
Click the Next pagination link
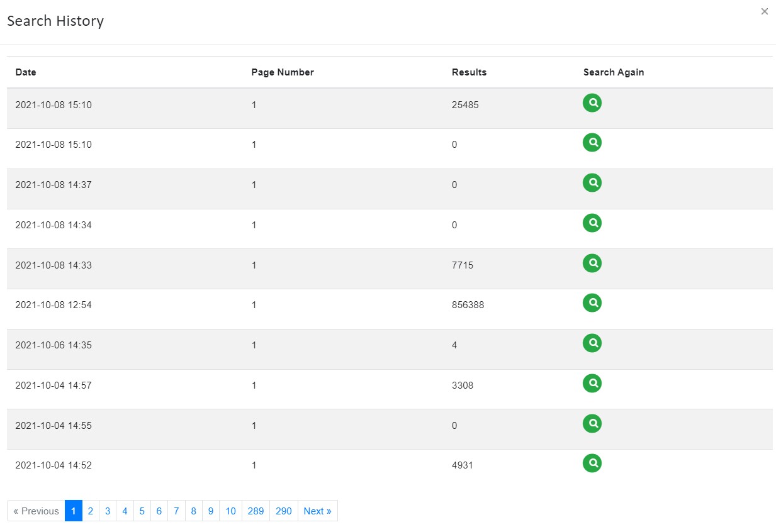pyautogui.click(x=318, y=511)
